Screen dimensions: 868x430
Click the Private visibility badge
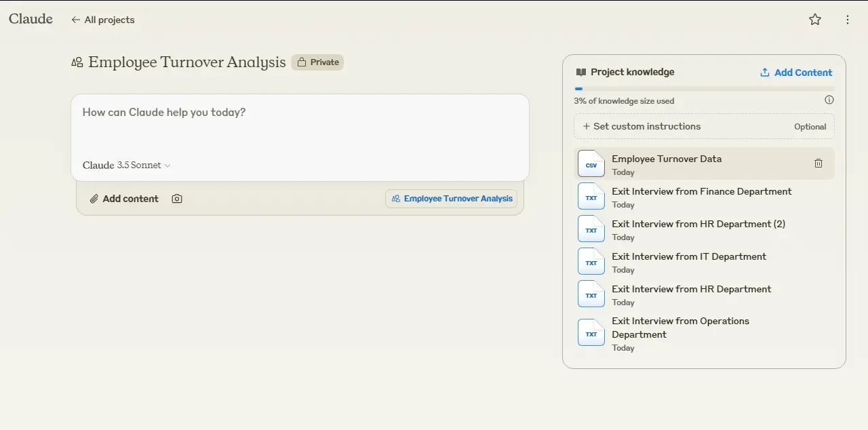pyautogui.click(x=317, y=62)
